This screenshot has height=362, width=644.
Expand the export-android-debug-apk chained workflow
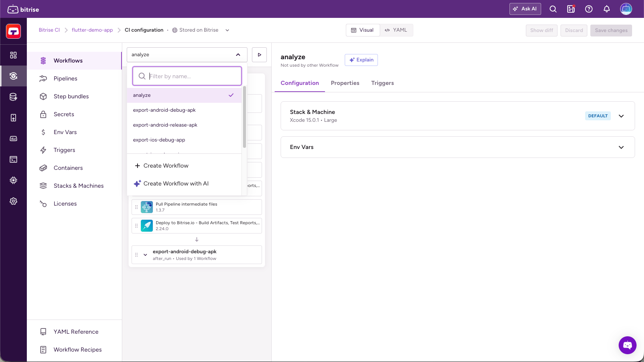(145, 255)
